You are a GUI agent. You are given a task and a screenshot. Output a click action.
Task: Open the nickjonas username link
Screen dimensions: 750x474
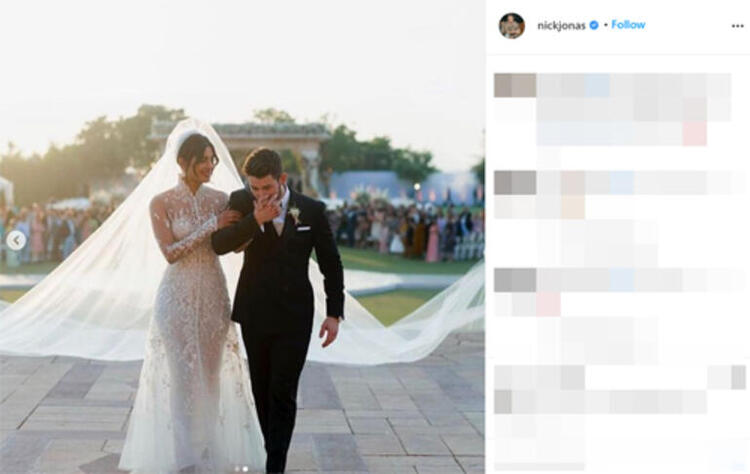click(x=561, y=25)
